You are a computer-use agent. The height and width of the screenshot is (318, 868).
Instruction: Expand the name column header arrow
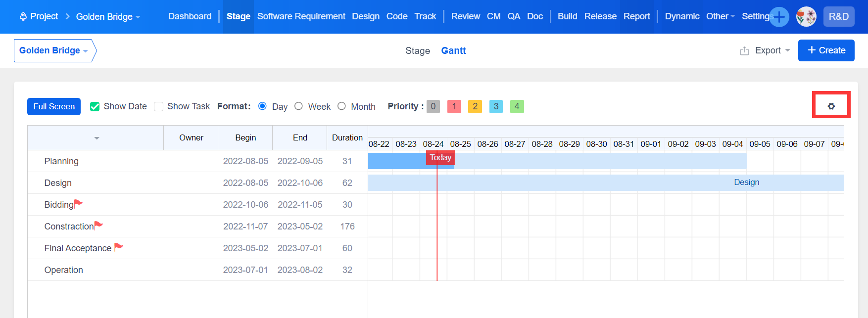click(96, 138)
